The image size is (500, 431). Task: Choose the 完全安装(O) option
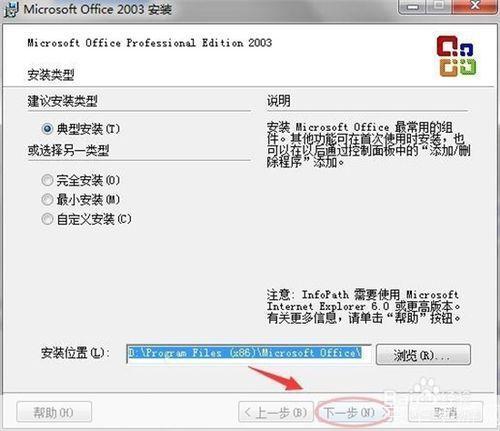(x=80, y=180)
